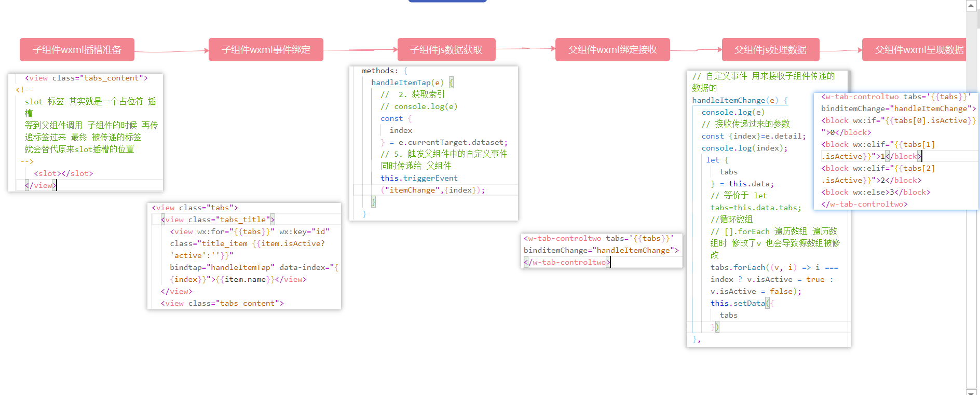Click the bindtap="handleItemTap" line
980x395 pixels.
254,267
